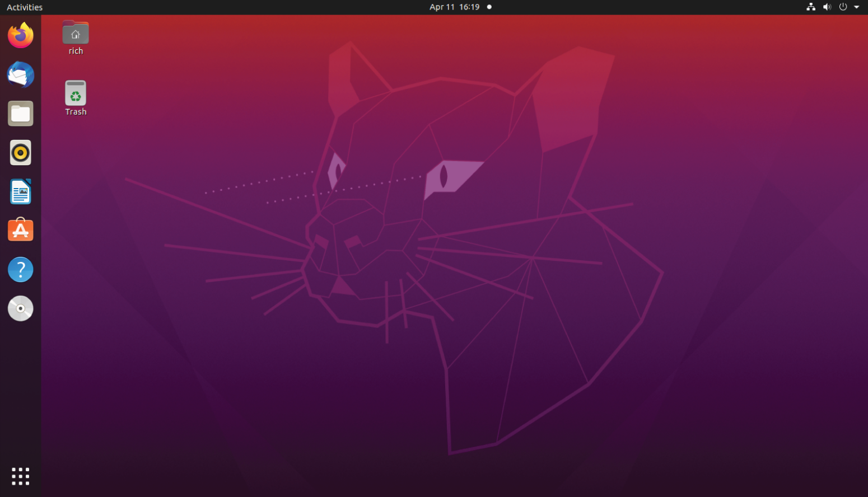Viewport: 868px width, 497px height.
Task: Launch LibreOffice Writer from dock
Action: coord(21,192)
